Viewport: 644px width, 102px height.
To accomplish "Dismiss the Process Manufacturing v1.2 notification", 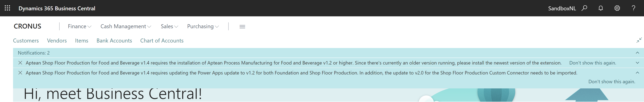I will pyautogui.click(x=20, y=63).
